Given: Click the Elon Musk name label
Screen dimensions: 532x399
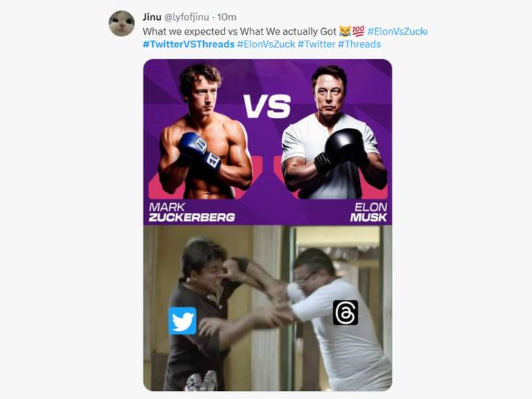Looking at the screenshot, I should (369, 212).
